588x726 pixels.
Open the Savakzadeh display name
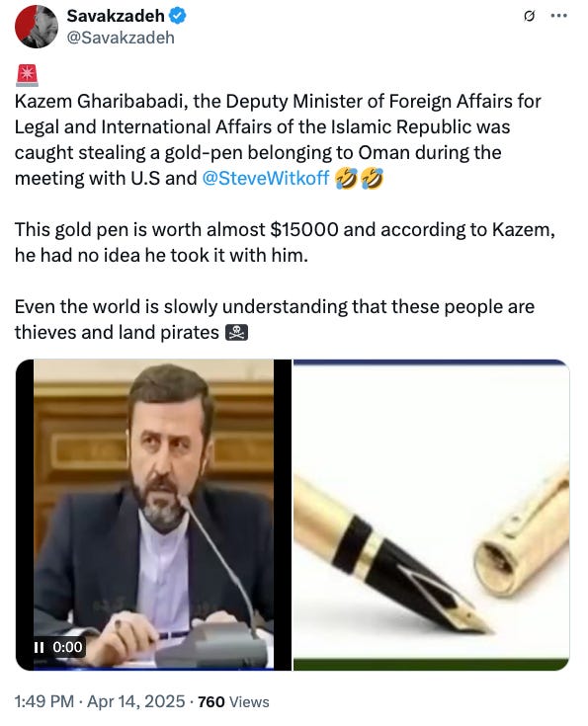[x=116, y=16]
